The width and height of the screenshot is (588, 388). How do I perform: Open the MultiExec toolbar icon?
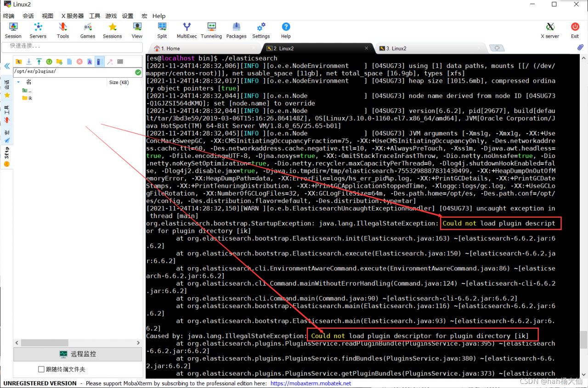187,31
